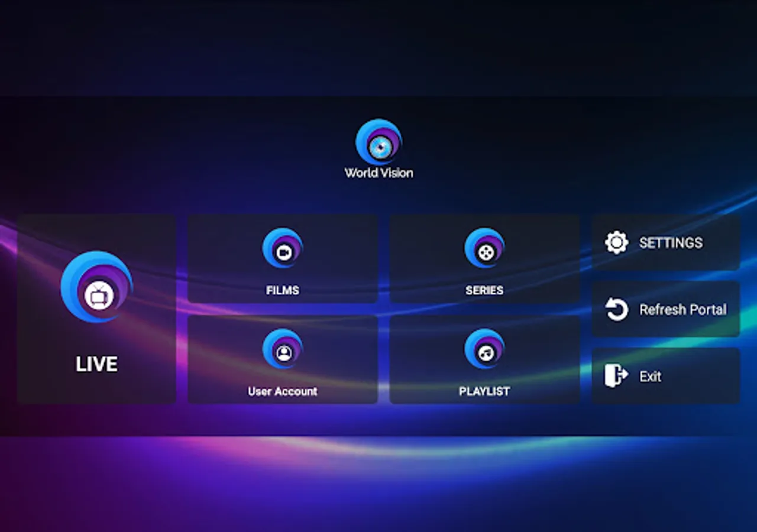Click the FILMS label
The image size is (757, 532).
(283, 290)
